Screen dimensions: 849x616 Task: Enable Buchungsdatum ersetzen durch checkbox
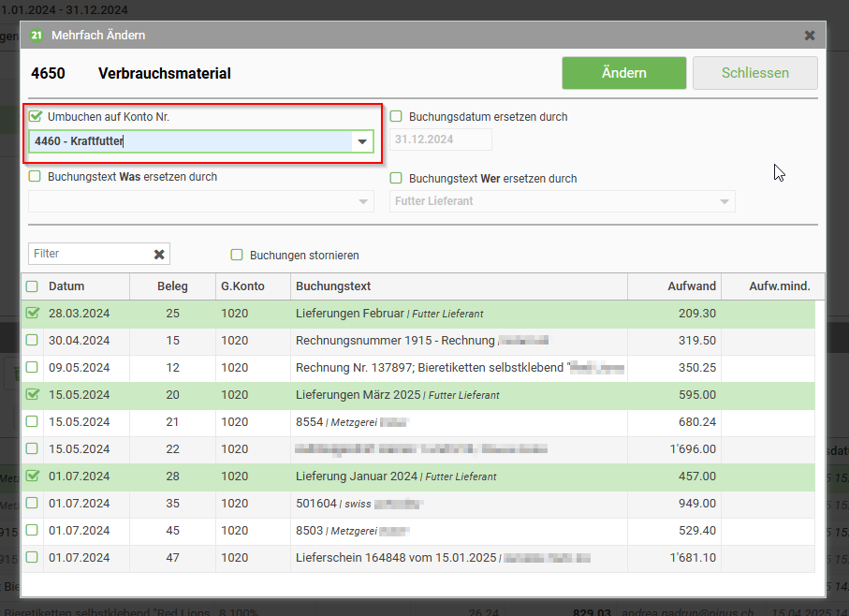396,117
